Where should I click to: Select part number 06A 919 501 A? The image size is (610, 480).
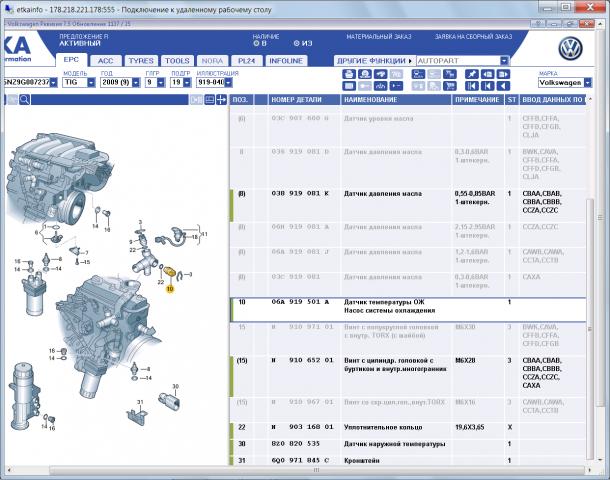(301, 302)
